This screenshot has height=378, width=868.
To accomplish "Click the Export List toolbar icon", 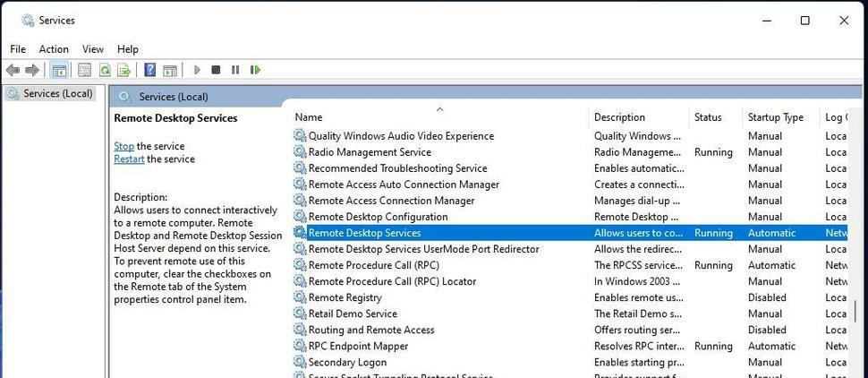I will (x=124, y=70).
